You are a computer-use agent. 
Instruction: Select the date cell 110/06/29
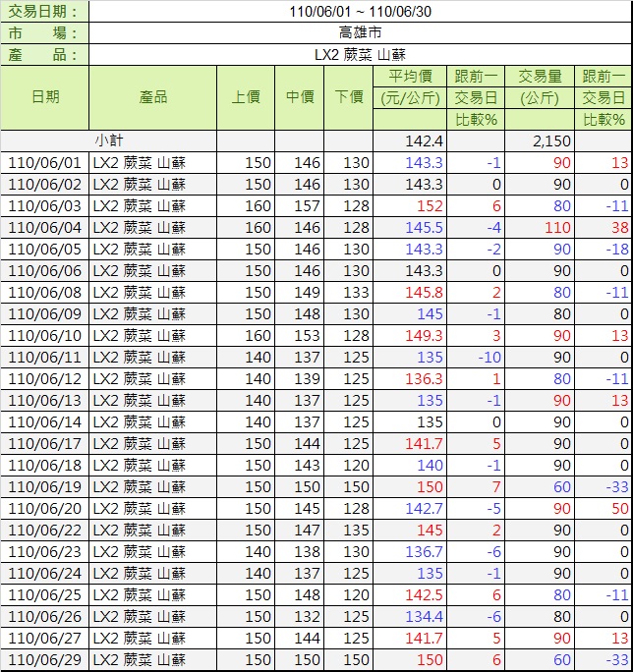(44, 660)
